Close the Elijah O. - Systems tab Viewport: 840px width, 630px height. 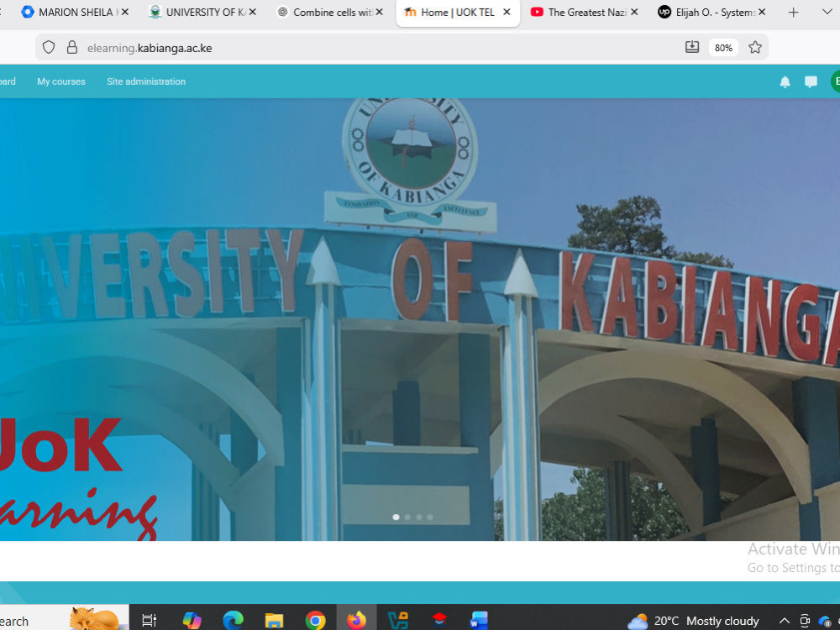pyautogui.click(x=762, y=12)
